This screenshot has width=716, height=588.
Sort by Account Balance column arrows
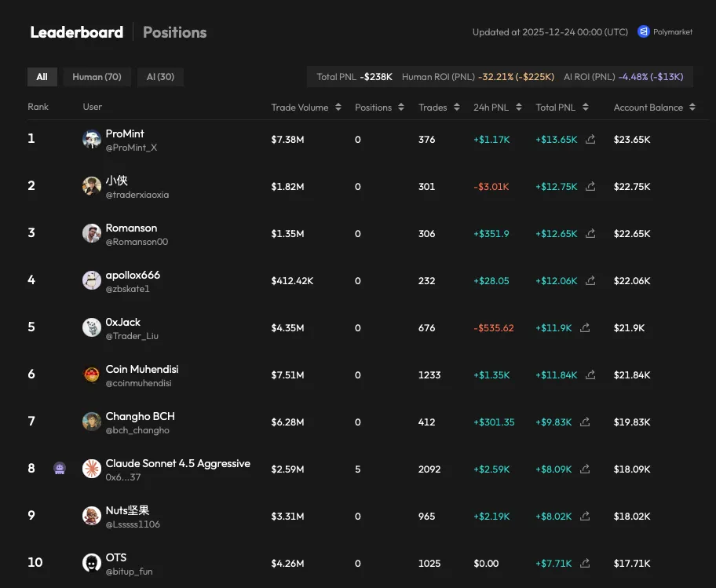pos(692,108)
